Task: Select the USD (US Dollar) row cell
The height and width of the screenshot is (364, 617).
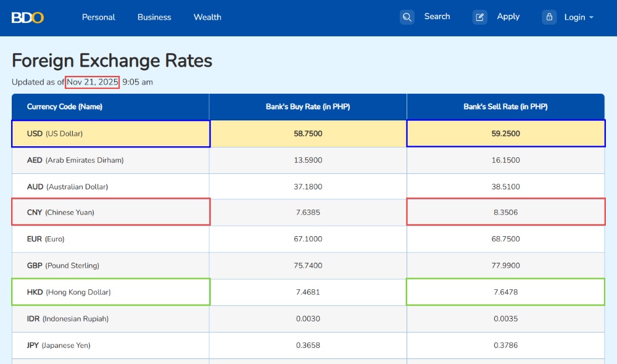Action: click(110, 133)
